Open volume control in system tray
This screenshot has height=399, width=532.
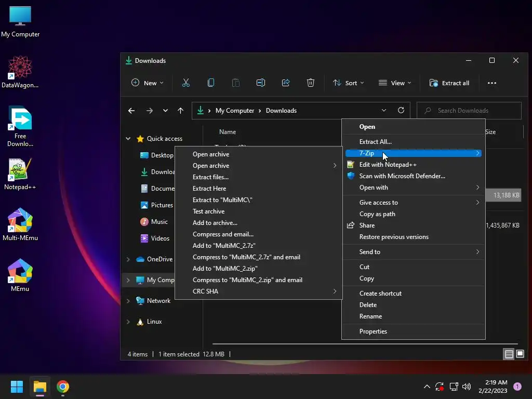pos(467,387)
